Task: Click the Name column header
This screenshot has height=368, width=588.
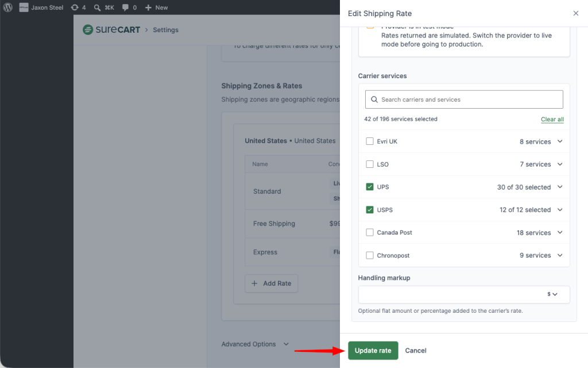Action: click(x=260, y=164)
